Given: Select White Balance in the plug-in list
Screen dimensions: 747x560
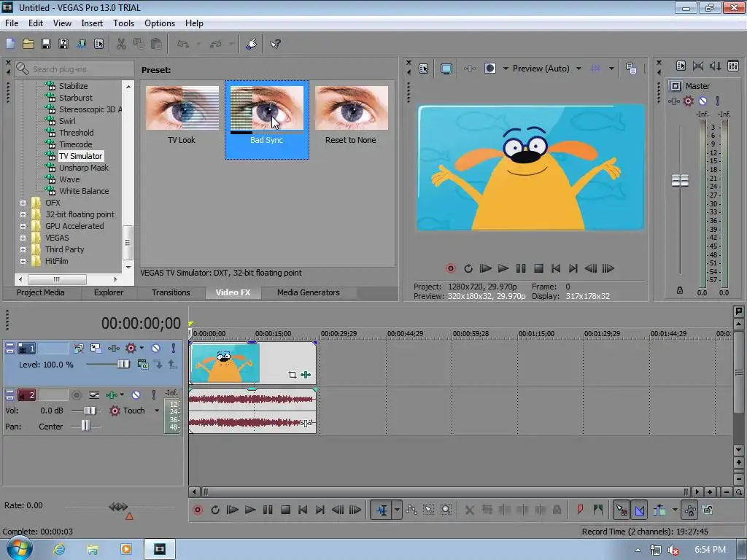Looking at the screenshot, I should [84, 191].
